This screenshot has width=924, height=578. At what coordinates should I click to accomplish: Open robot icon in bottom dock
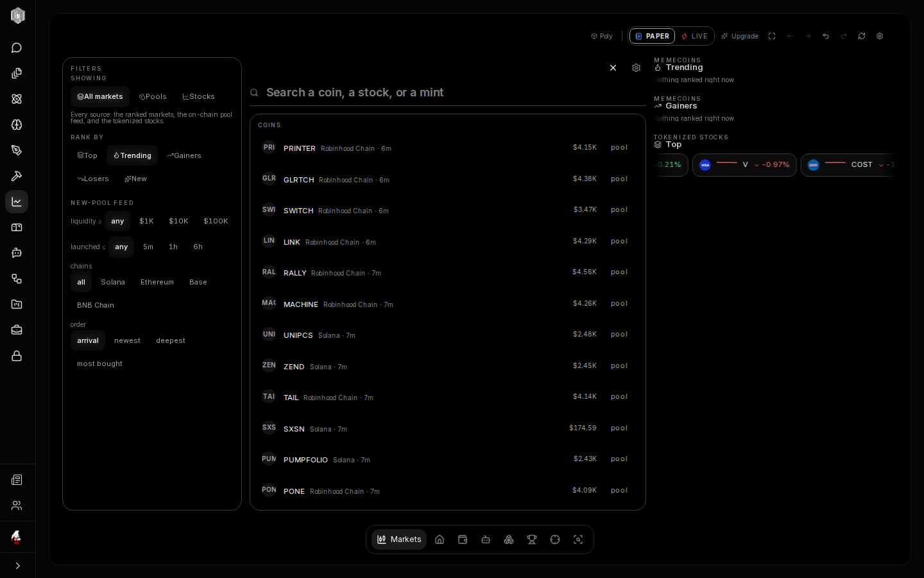coord(486,539)
